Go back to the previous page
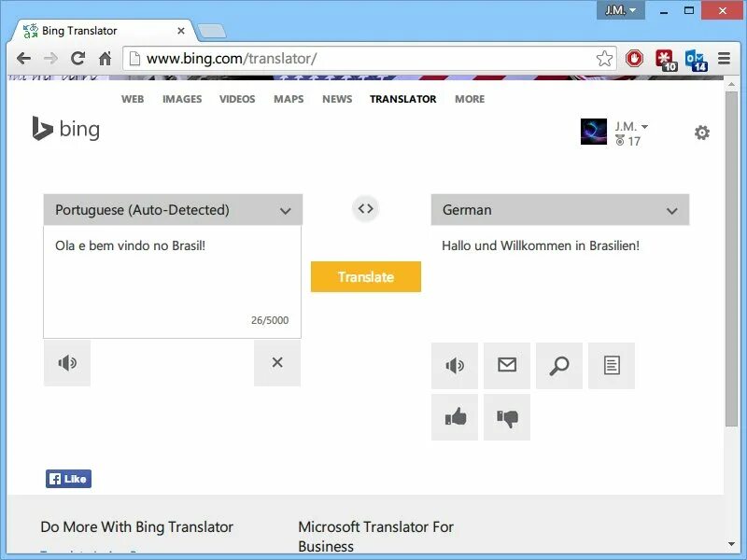Viewport: 747px width, 560px height. (23, 59)
